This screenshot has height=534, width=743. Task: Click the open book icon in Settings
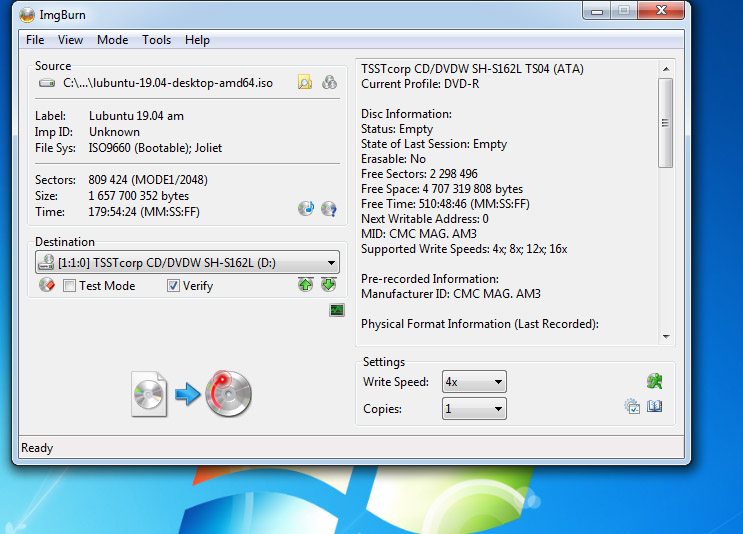654,406
